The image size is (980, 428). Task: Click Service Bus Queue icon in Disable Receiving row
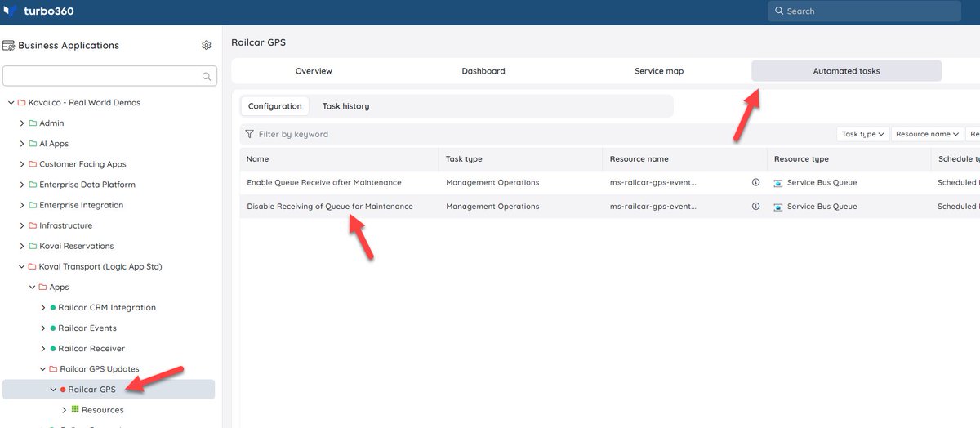pyautogui.click(x=778, y=207)
